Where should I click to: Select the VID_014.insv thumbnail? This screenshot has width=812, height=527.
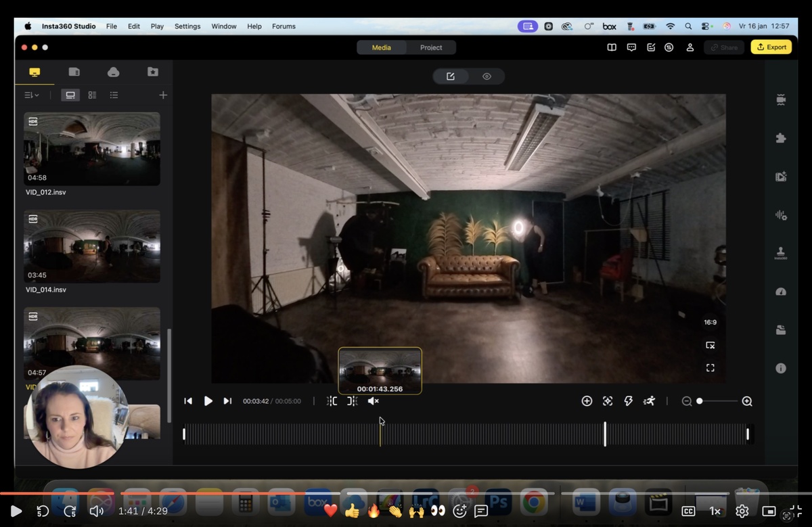pyautogui.click(x=92, y=246)
